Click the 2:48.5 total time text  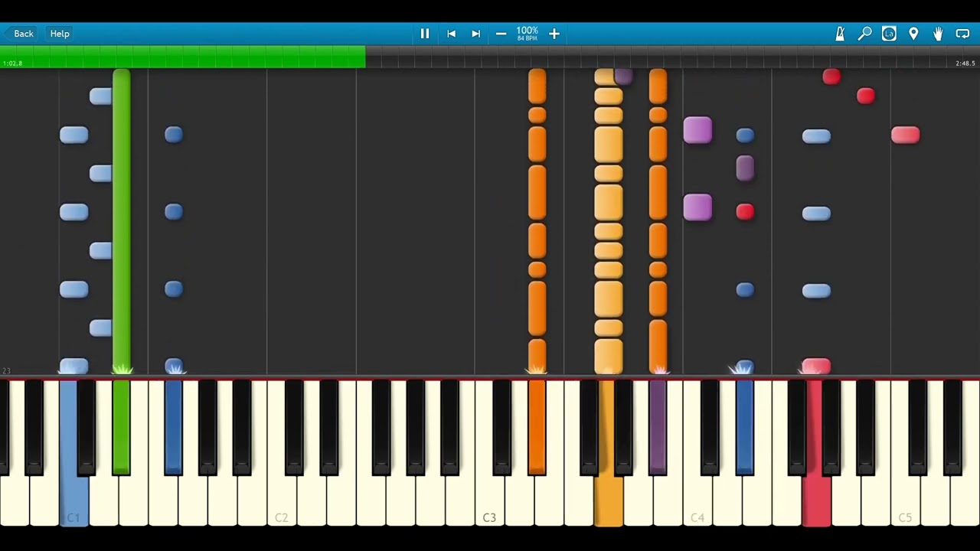[x=965, y=64]
